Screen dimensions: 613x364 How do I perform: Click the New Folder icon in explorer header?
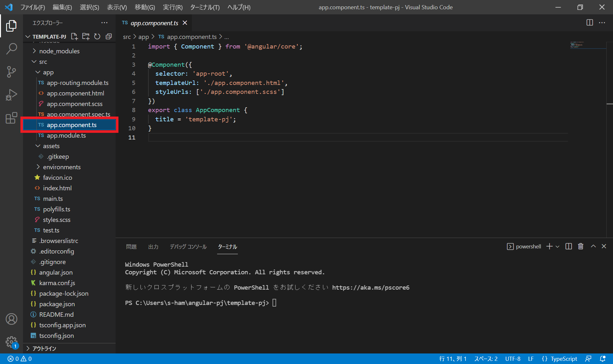click(86, 36)
